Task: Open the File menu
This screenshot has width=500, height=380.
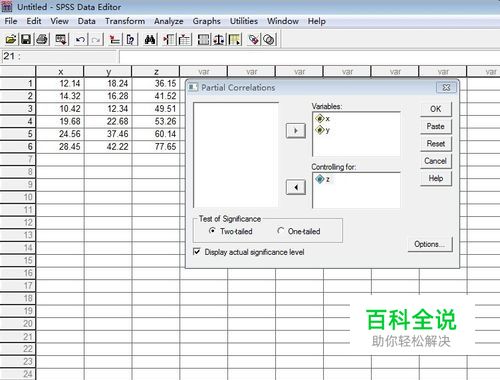Action: pyautogui.click(x=11, y=21)
